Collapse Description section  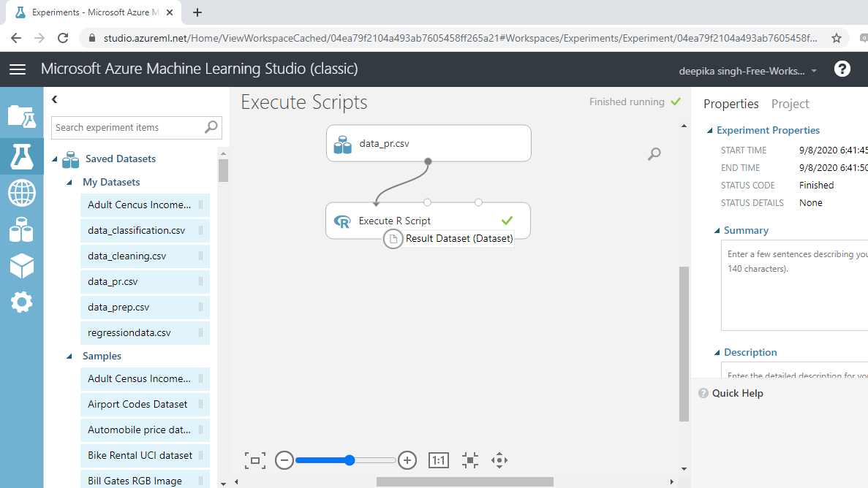[x=717, y=352]
